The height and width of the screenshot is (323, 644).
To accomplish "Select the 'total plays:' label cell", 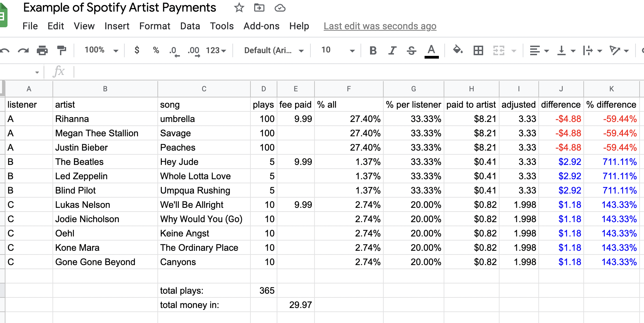I will click(204, 291).
